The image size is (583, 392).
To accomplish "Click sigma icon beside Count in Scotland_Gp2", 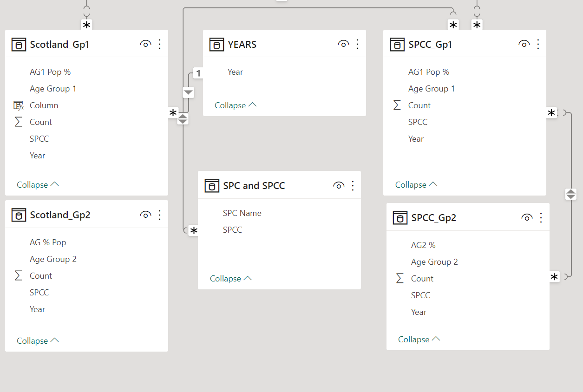I will pos(19,276).
